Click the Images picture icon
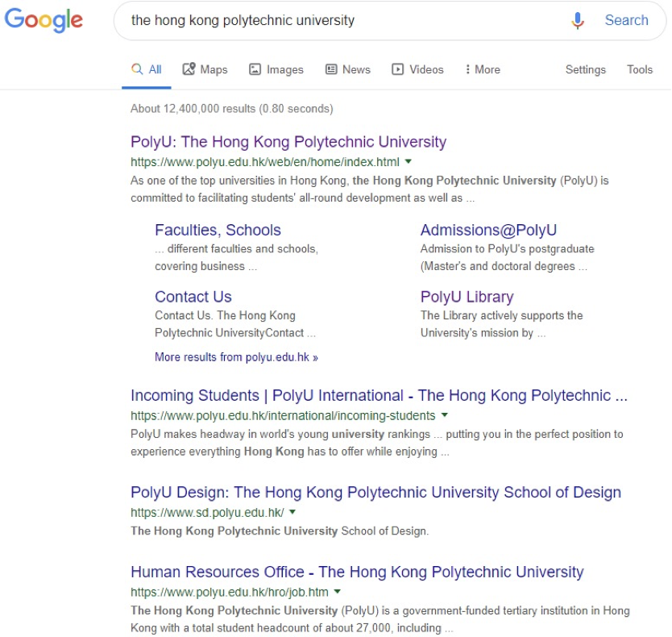This screenshot has width=672, height=637. (x=255, y=69)
